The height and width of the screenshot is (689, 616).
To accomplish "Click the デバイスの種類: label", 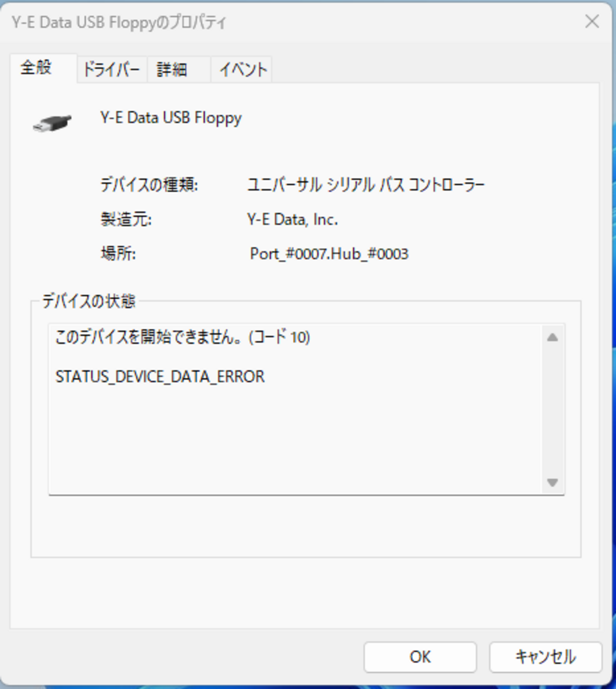I will 149,184.
